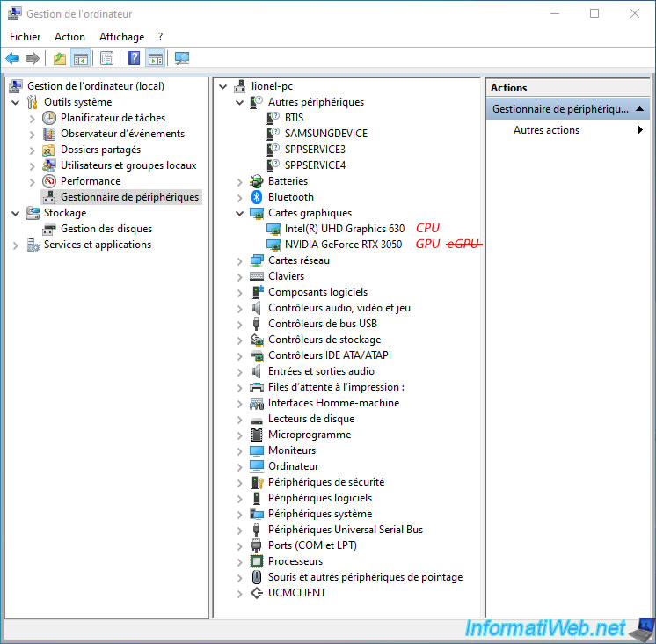
Task: Select Contrôleurs audio, vidéo et jeu
Action: coord(339,308)
